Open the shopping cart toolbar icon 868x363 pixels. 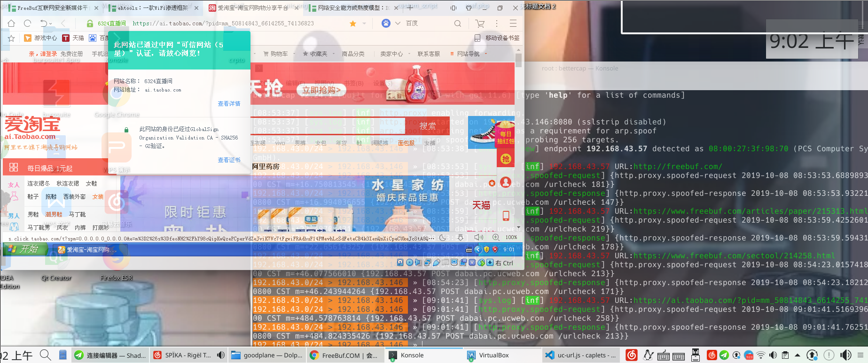480,23
